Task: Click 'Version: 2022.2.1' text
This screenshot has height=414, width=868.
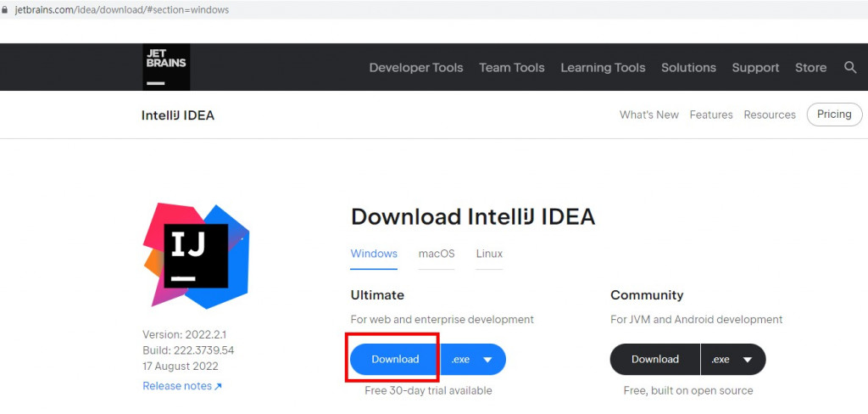Action: click(184, 335)
